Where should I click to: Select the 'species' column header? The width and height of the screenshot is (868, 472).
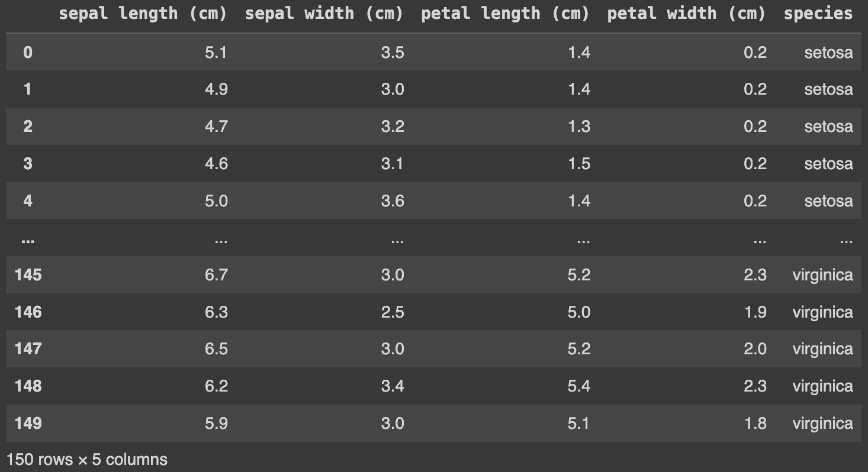(x=818, y=14)
